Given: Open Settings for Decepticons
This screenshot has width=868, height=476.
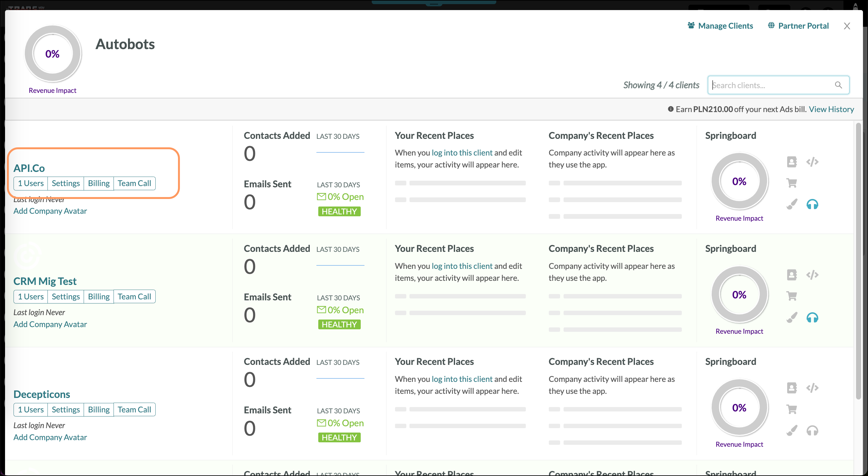Looking at the screenshot, I should (66, 410).
